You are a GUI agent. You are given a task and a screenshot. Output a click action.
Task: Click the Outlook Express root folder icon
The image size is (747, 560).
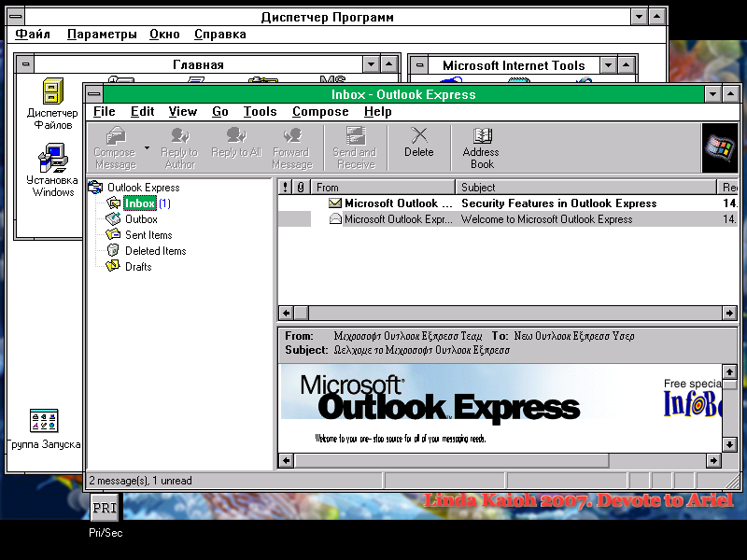click(96, 188)
